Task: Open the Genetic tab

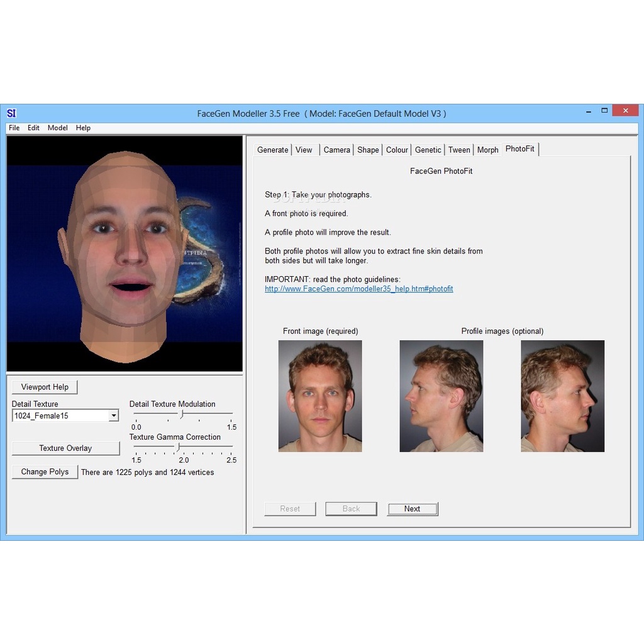Action: click(x=428, y=150)
